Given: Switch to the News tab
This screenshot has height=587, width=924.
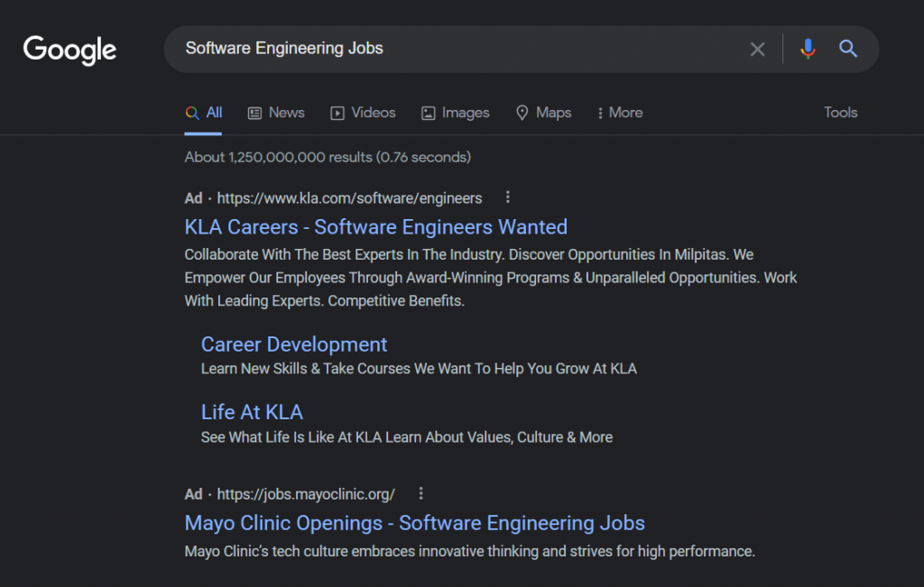Looking at the screenshot, I should (x=276, y=113).
